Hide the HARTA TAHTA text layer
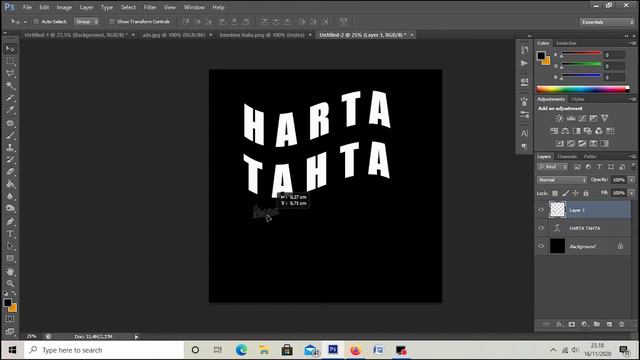This screenshot has width=640, height=360. point(541,228)
